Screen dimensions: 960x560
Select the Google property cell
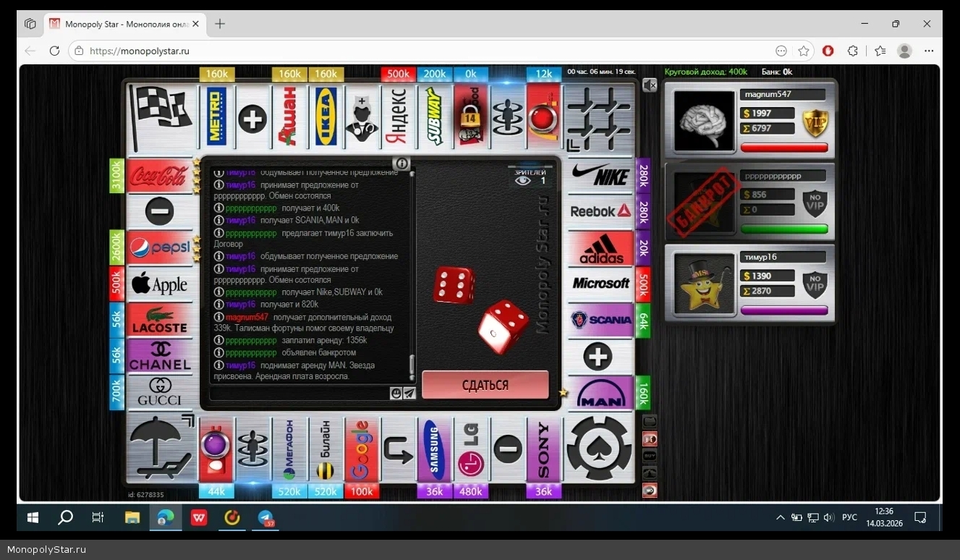coord(361,449)
